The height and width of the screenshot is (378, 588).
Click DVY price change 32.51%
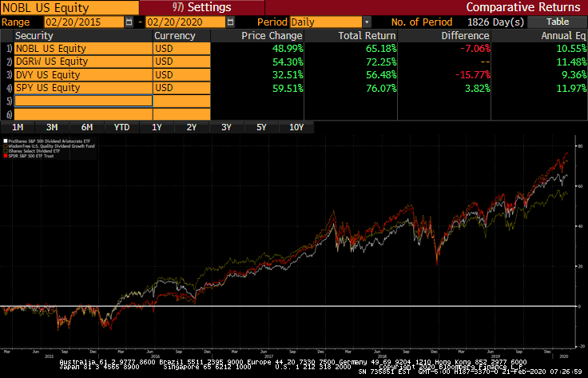tap(288, 75)
